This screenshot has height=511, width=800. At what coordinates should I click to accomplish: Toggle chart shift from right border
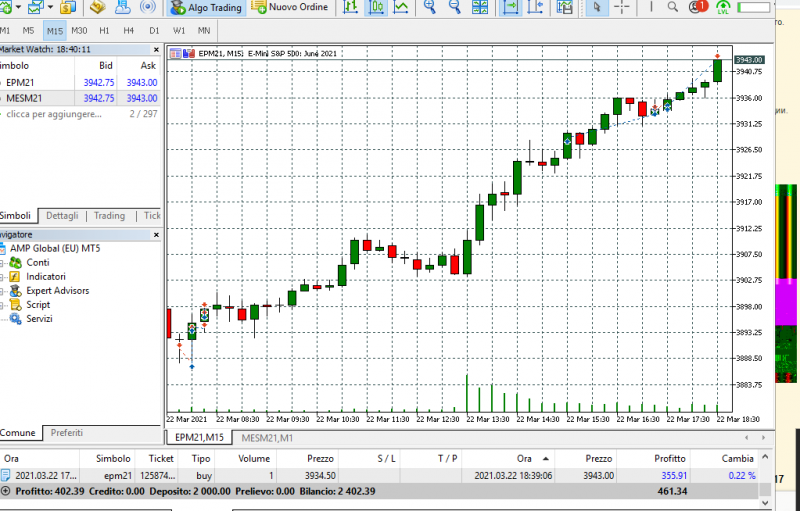pyautogui.click(x=535, y=7)
